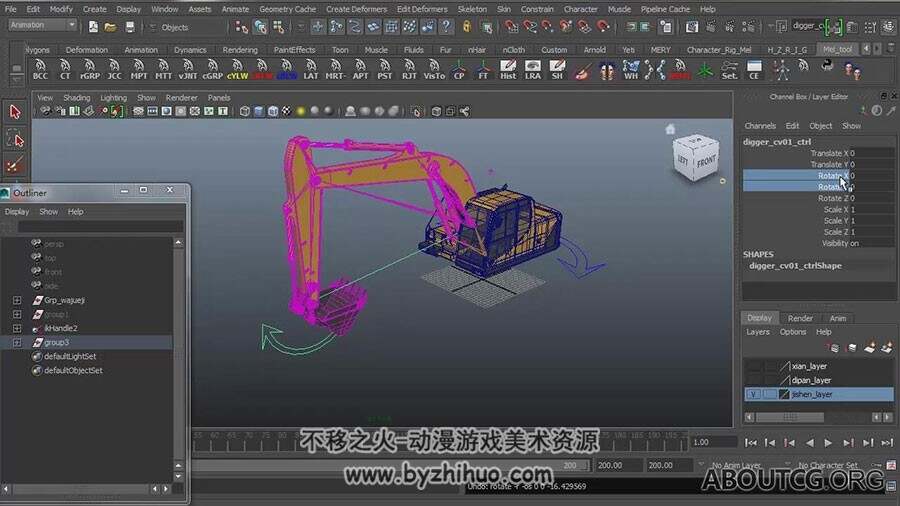Click the viewport Home icon near view cube

tap(670, 129)
